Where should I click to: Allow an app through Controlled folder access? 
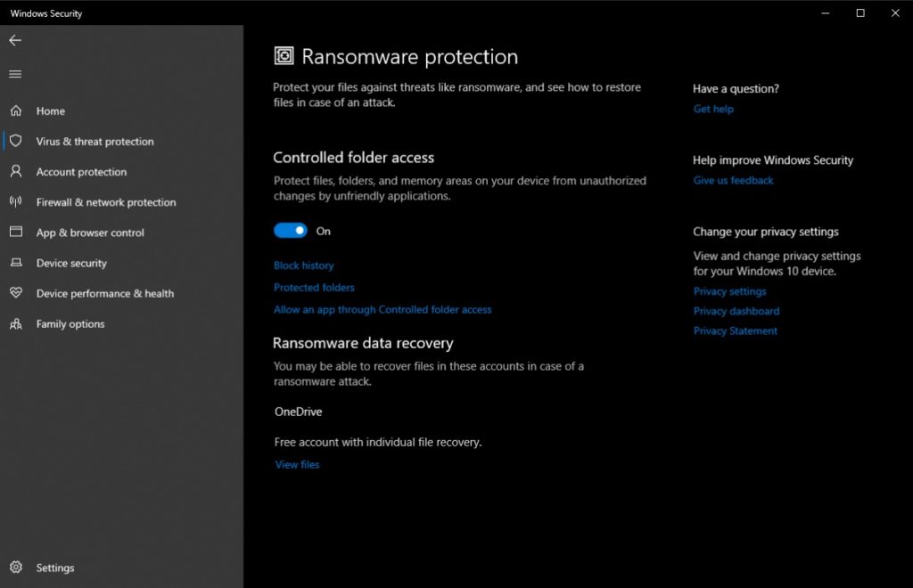pos(382,309)
